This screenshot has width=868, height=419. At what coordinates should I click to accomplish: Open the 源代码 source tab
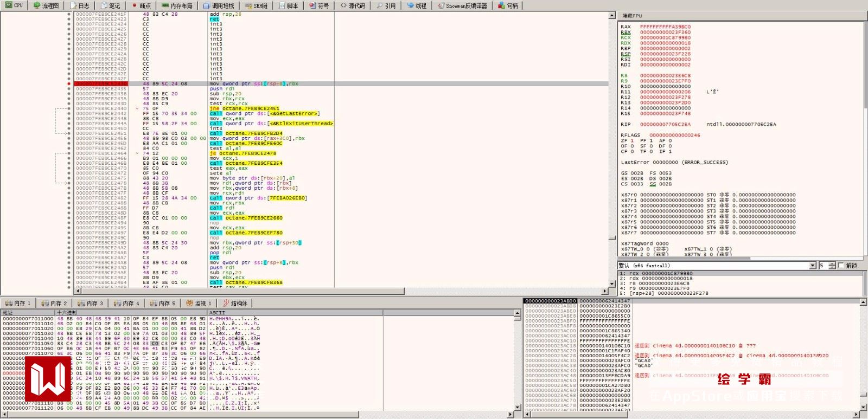pos(353,5)
